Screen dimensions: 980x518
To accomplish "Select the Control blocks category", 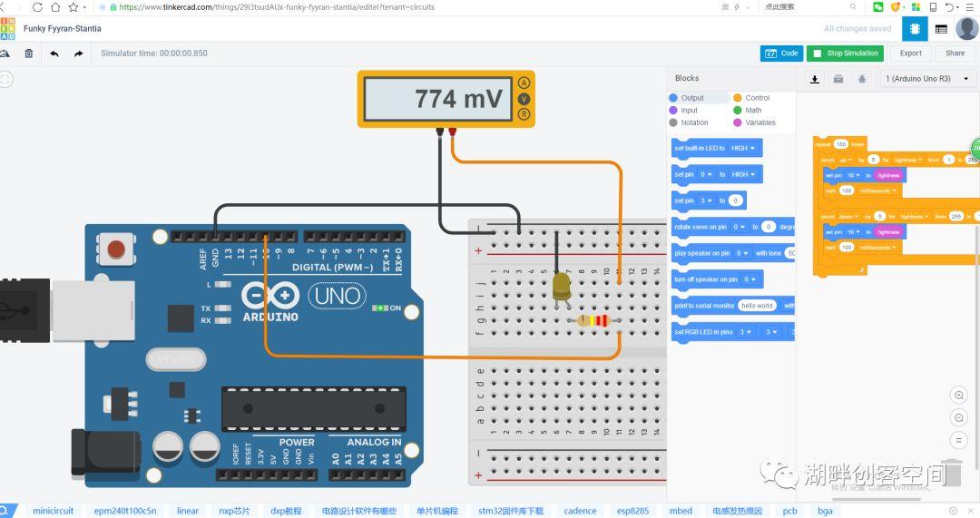I will pos(751,98).
